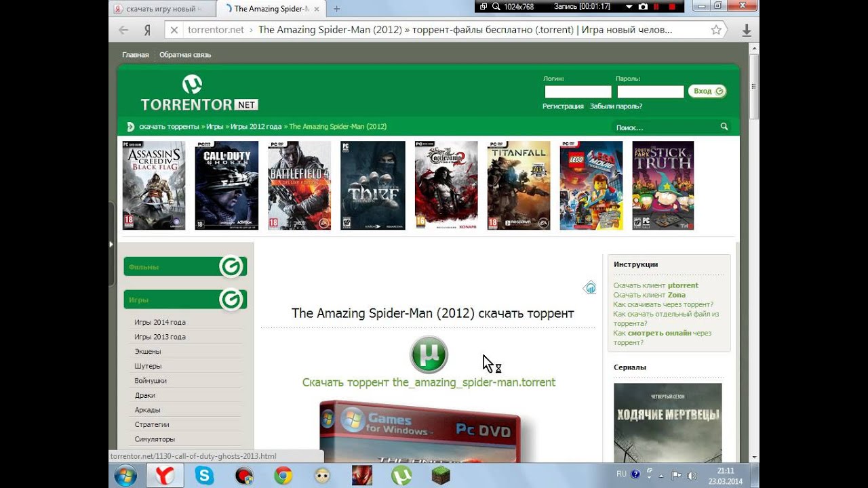Click 'Скачать клиент Zona' link
Screen dimensions: 868x488
point(649,295)
